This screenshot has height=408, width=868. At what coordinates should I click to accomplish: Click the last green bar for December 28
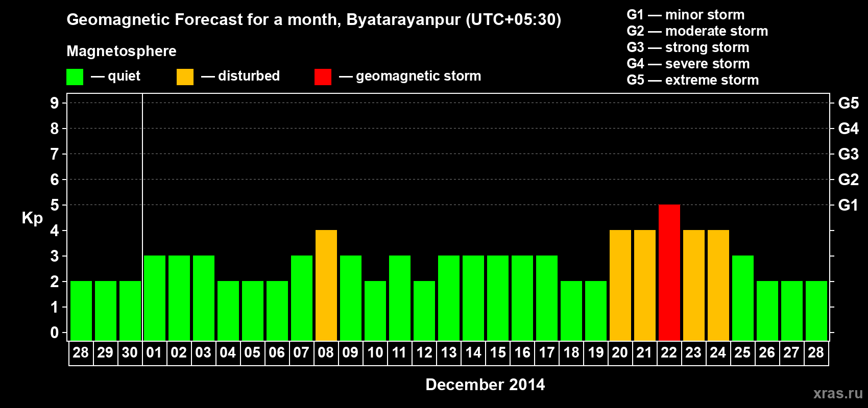click(816, 311)
